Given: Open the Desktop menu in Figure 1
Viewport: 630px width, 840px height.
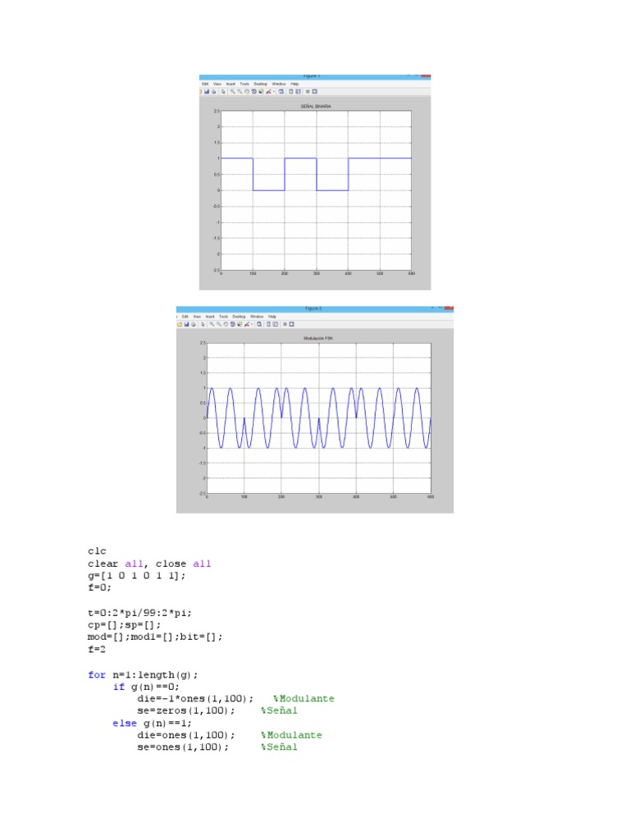Looking at the screenshot, I should [260, 84].
